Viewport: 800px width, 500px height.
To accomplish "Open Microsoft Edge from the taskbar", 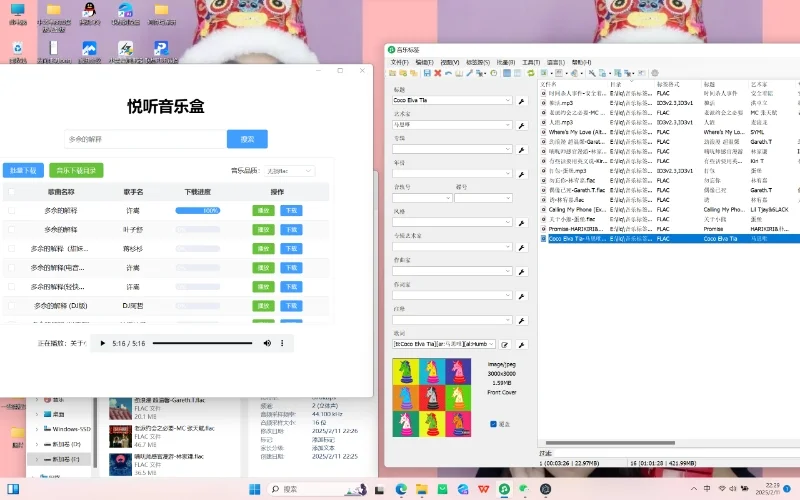I will pos(401,489).
